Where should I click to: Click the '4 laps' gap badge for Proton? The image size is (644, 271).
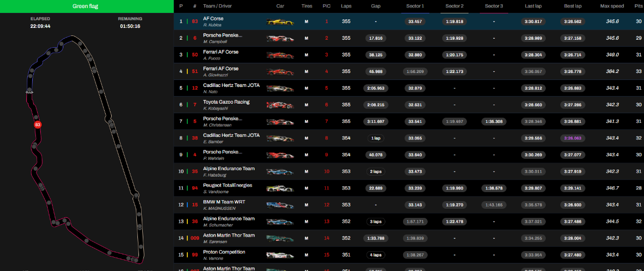(376, 255)
